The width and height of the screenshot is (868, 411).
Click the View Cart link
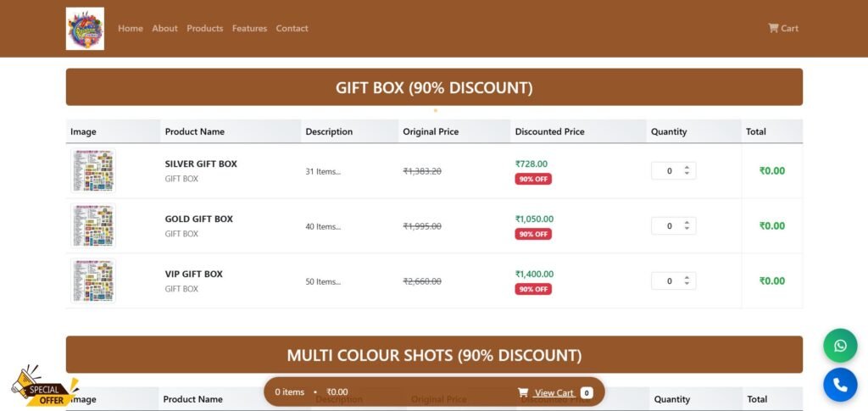(x=554, y=392)
